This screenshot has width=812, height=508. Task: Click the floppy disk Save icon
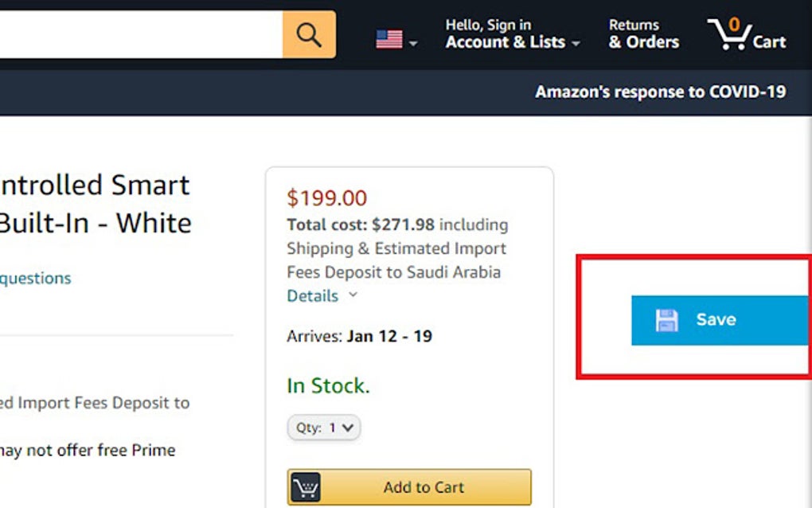[x=666, y=320]
